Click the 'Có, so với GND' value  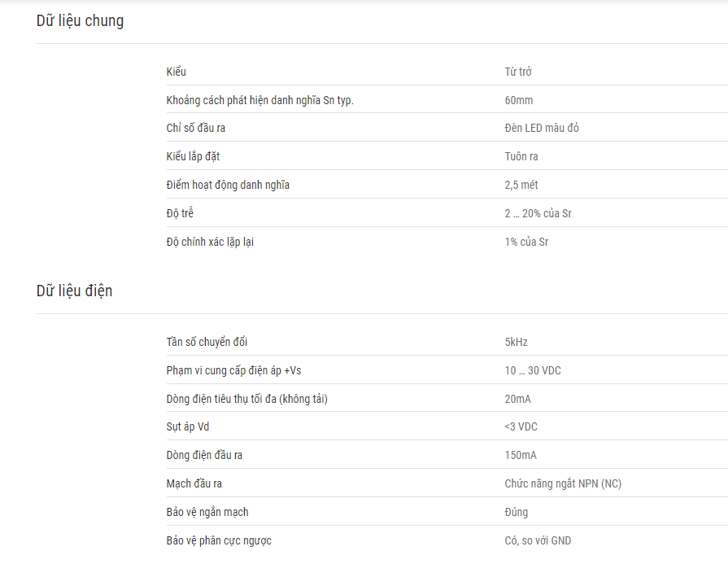pos(538,540)
